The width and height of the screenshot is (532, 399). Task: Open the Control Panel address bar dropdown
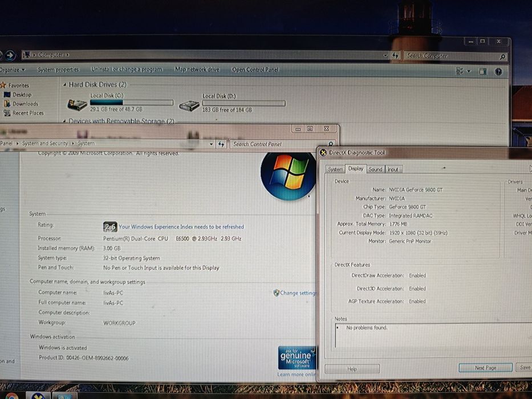point(211,144)
